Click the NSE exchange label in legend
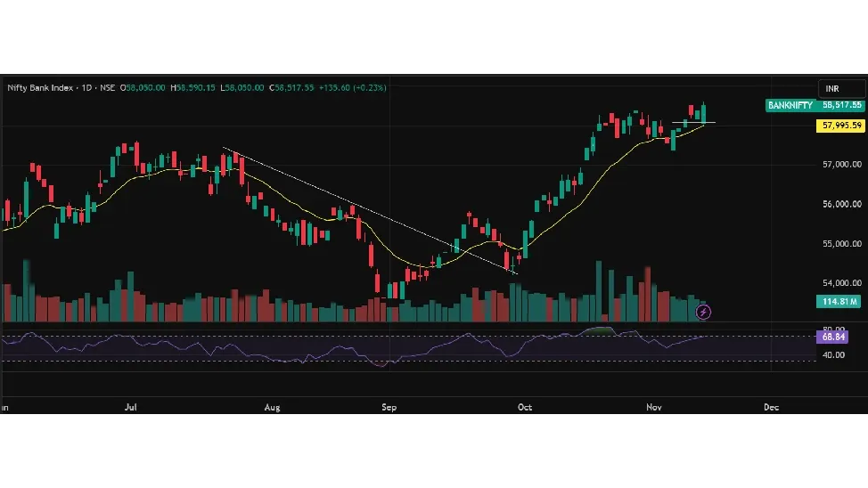The image size is (868, 488). 108,87
